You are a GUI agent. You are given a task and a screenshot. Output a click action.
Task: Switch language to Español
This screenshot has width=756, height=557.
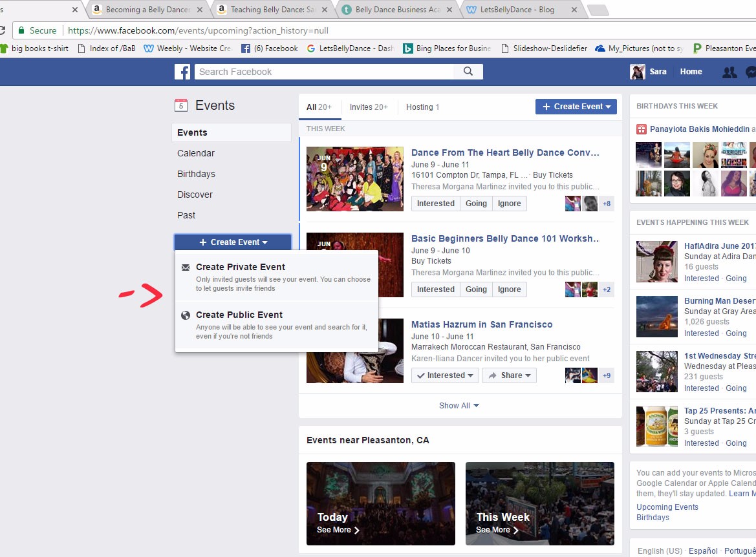point(703,551)
